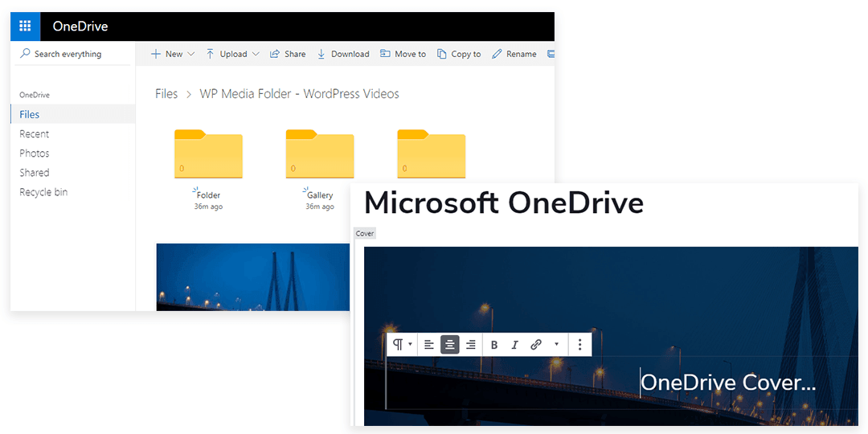Toggle italic formatting in block toolbar
The image size is (868, 434).
pos(515,345)
